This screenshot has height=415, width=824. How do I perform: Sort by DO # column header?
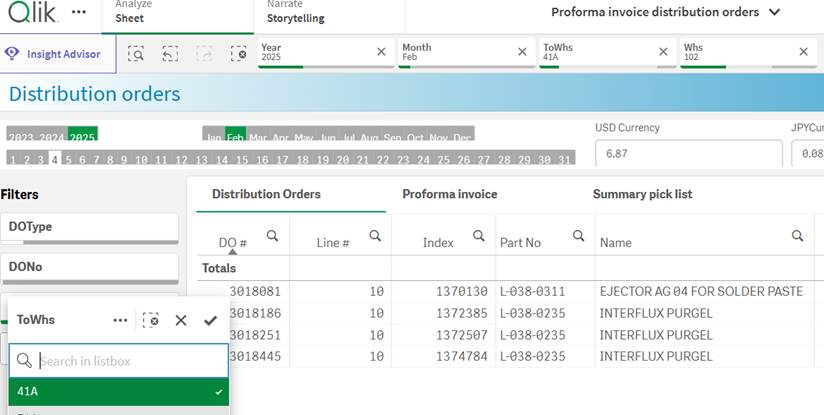tap(233, 243)
